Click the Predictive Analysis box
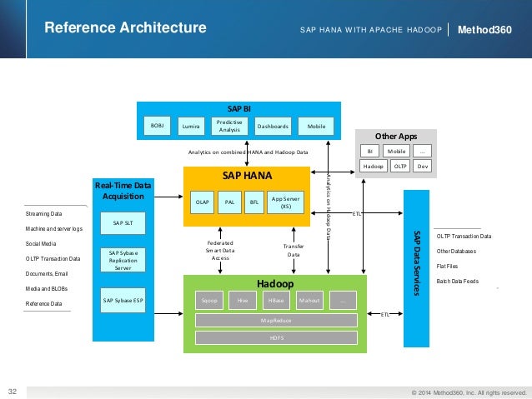The image size is (532, 399). [x=229, y=126]
